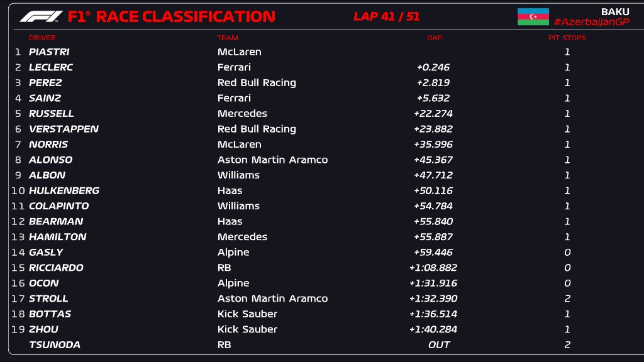This screenshot has width=644, height=362.
Task: Click the TEAM column header
Action: pos(228,38)
